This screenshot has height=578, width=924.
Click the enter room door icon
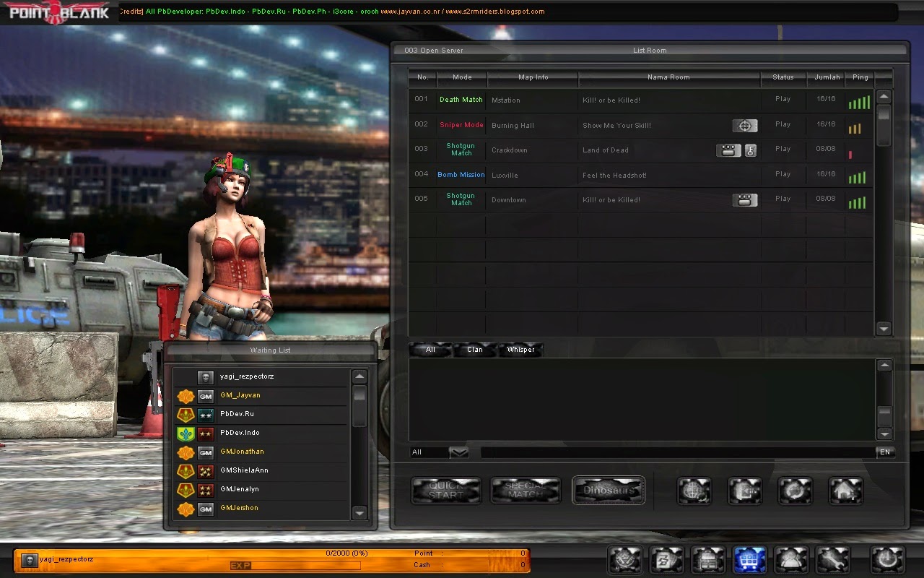[x=745, y=491]
